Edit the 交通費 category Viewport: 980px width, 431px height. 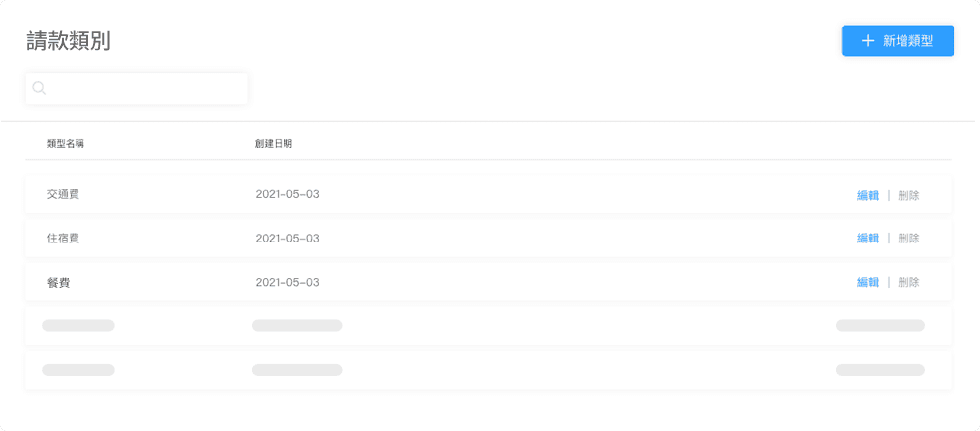point(868,195)
